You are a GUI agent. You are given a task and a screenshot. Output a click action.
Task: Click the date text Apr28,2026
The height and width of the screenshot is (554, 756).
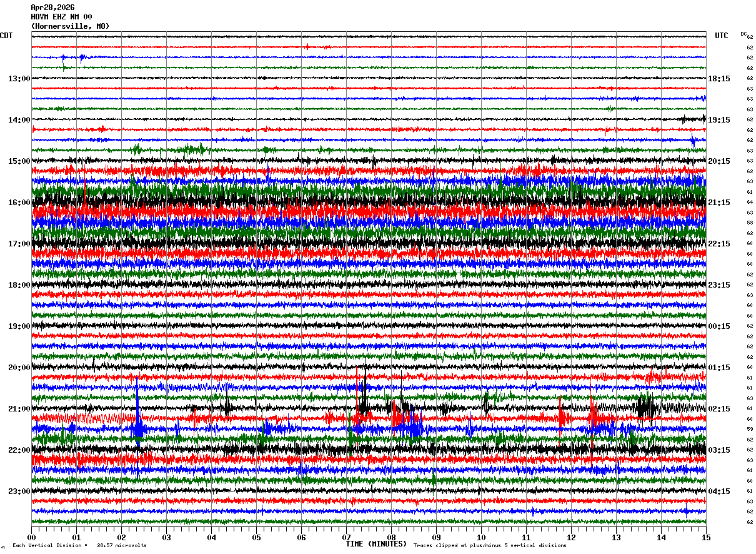point(52,8)
